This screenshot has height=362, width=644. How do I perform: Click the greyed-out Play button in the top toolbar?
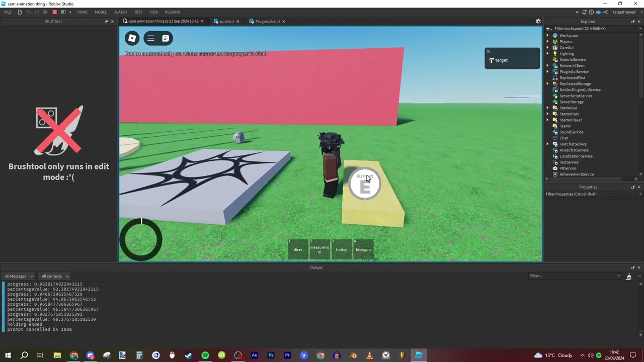(x=45, y=12)
